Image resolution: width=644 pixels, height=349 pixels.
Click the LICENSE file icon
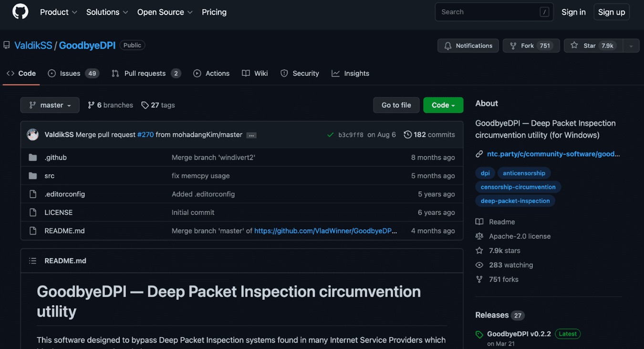pos(33,212)
